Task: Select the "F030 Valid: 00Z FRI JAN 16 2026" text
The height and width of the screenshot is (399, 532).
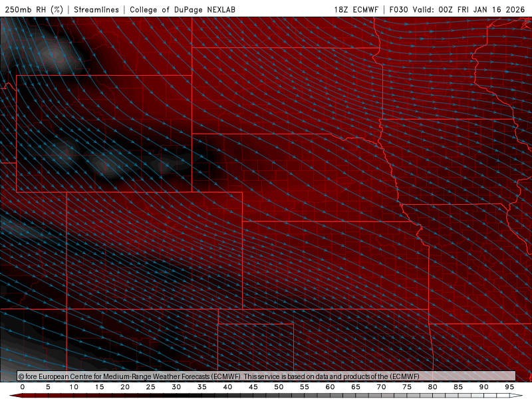Action: point(457,9)
